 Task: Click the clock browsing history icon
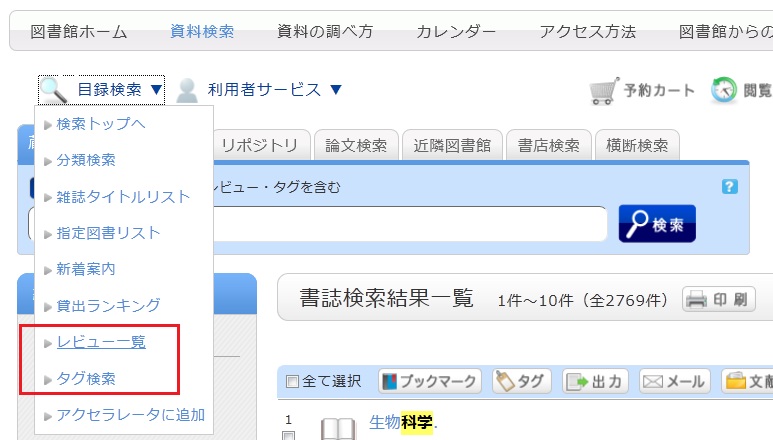pyautogui.click(x=724, y=91)
